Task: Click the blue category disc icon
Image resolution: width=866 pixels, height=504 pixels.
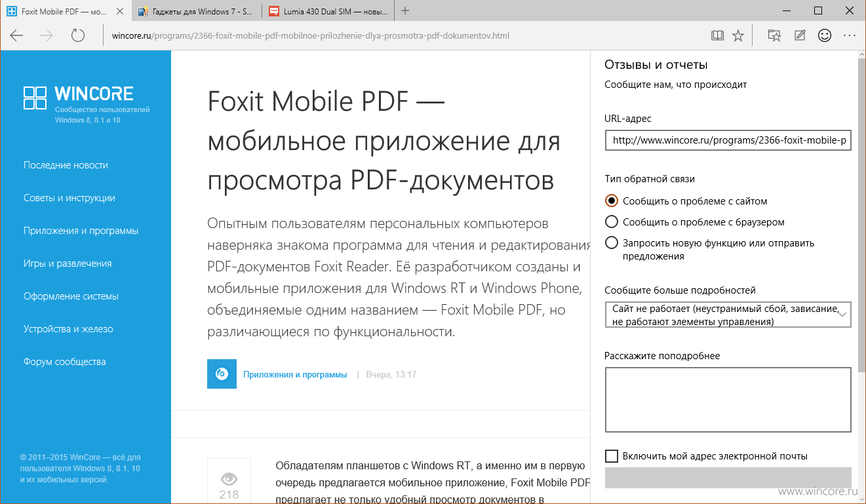Action: click(x=222, y=374)
